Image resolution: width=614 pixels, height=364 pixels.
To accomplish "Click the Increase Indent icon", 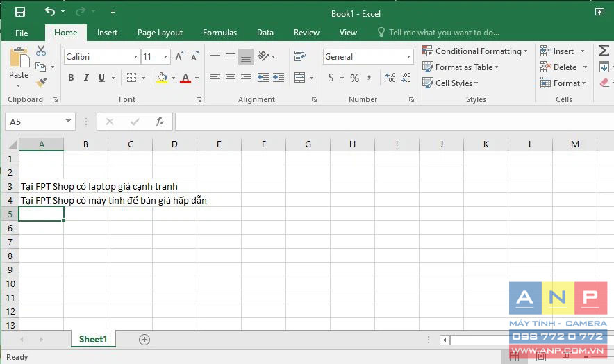I will pos(279,78).
